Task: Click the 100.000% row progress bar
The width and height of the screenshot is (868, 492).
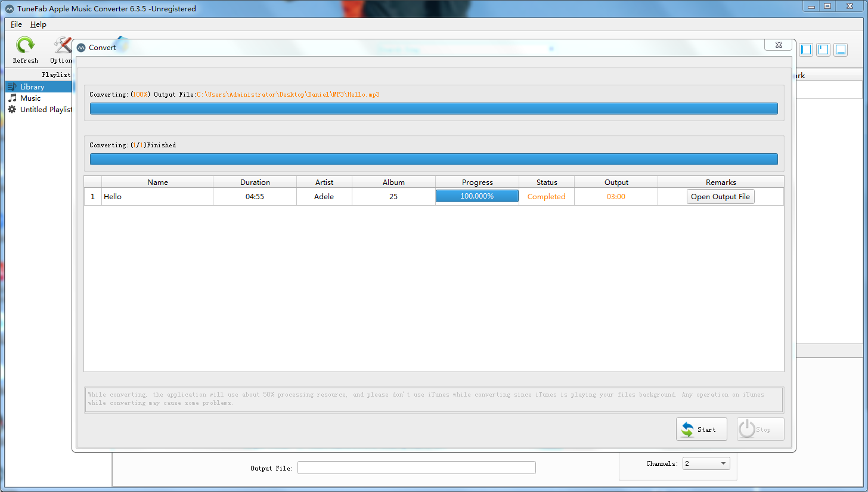Action: (x=477, y=196)
